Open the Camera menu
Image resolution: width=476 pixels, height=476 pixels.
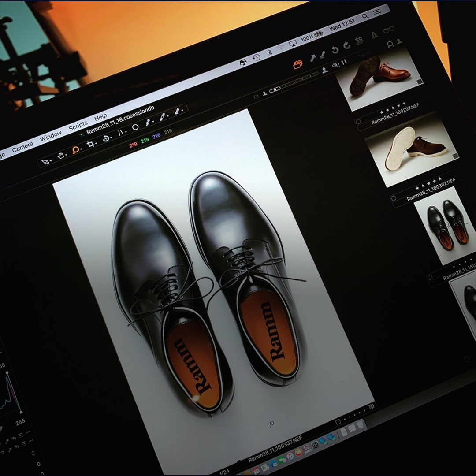(22, 147)
